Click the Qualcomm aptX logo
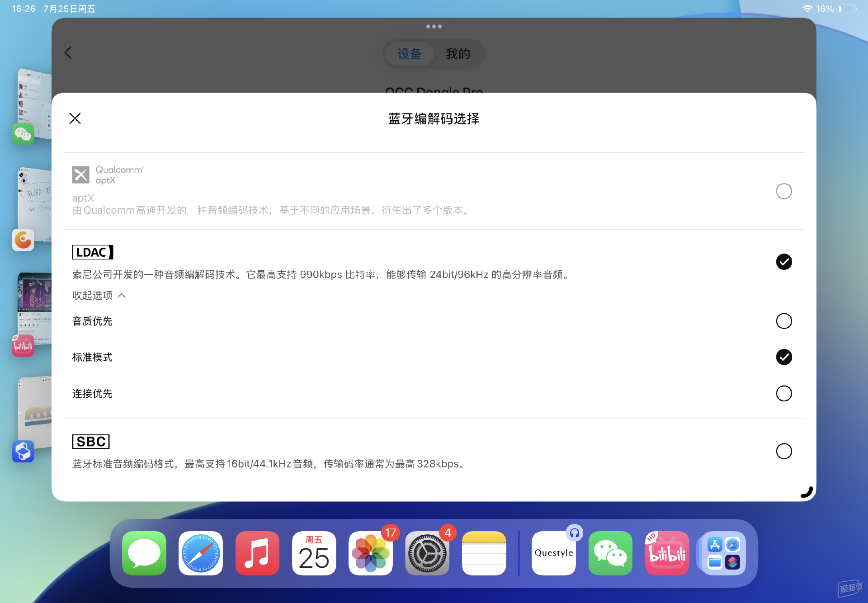Screen dimensions: 868x603 click(x=108, y=175)
